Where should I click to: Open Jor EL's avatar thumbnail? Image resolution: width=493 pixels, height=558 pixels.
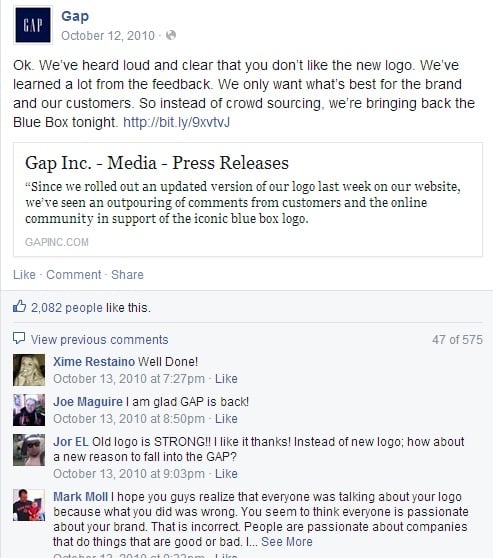[29, 450]
